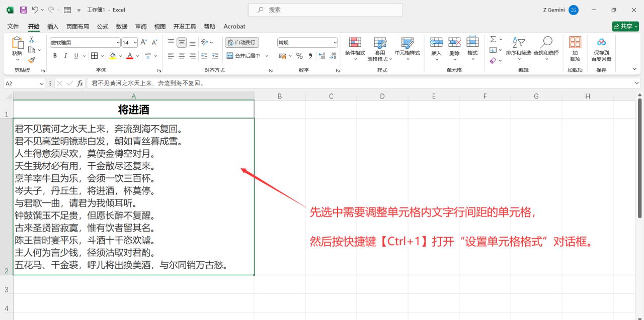This screenshot has width=644, height=320.
Task: Open Format as Table (套用表格格式)
Action: tap(380, 49)
